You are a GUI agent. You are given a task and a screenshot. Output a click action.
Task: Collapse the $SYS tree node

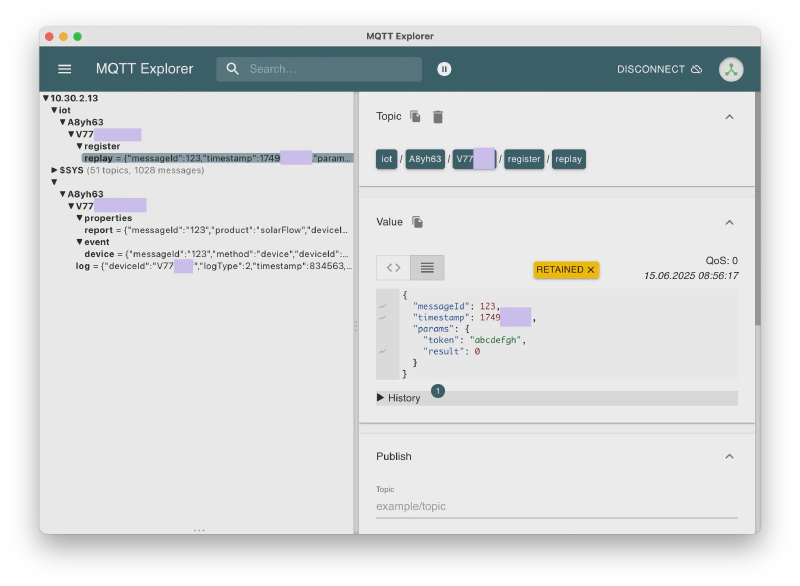point(56,170)
